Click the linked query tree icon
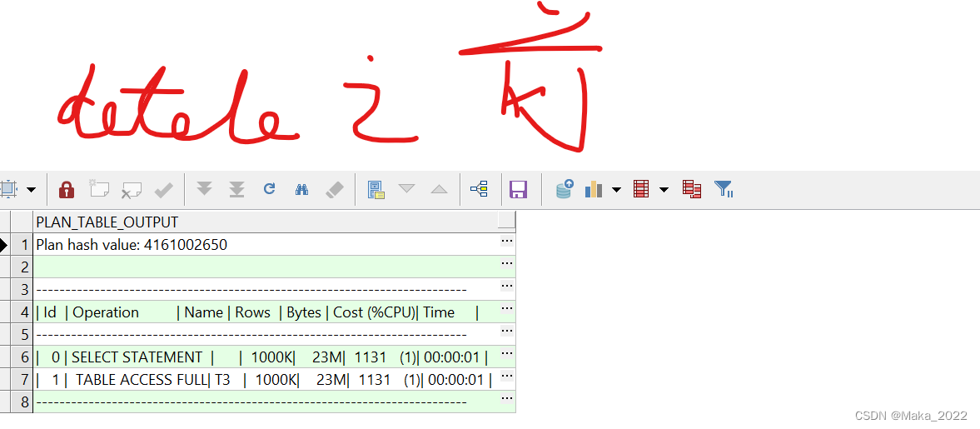The height and width of the screenshot is (429, 980). (480, 188)
